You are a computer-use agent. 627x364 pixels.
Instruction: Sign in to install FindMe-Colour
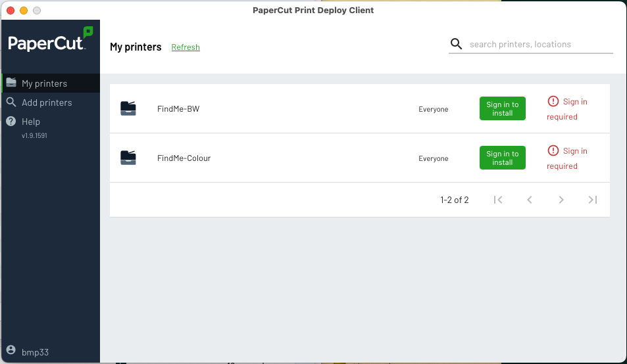(x=503, y=158)
